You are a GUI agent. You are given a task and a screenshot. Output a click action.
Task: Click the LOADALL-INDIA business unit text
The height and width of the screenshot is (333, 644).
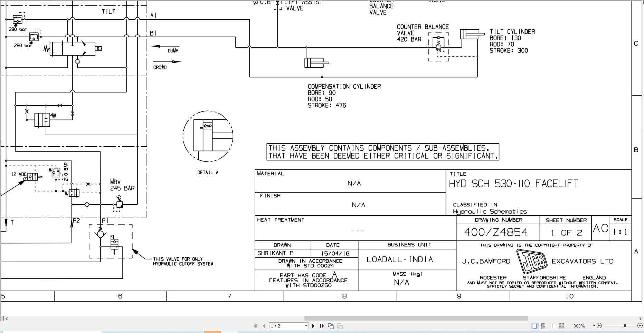pos(400,259)
